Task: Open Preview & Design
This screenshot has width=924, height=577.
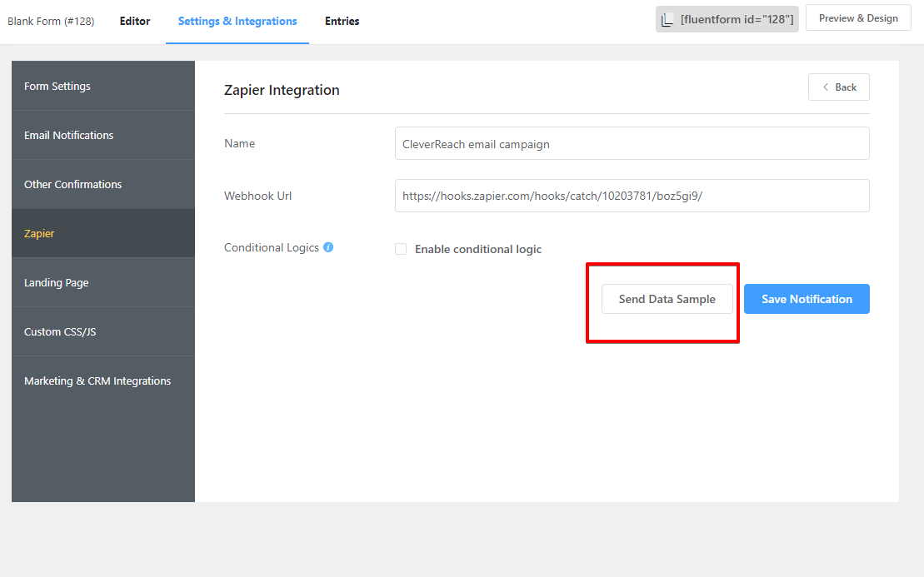Action: click(858, 18)
